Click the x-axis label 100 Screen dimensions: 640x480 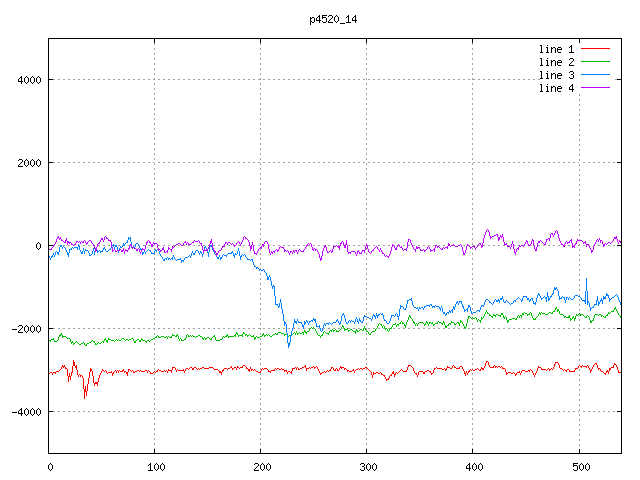(x=156, y=467)
